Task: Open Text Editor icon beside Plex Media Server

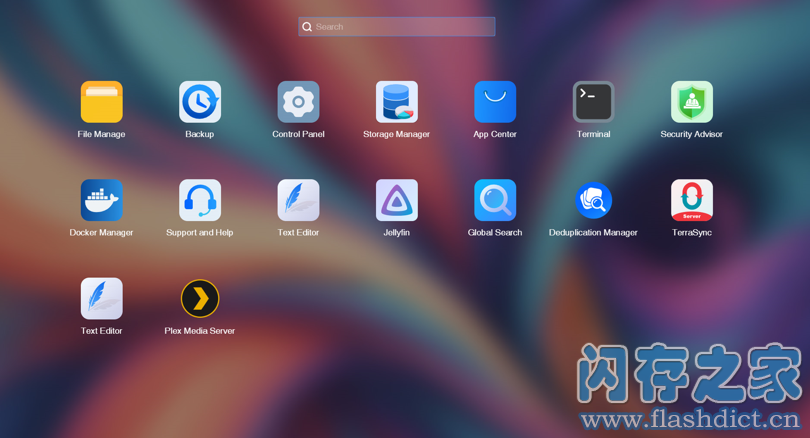Action: pos(101,298)
